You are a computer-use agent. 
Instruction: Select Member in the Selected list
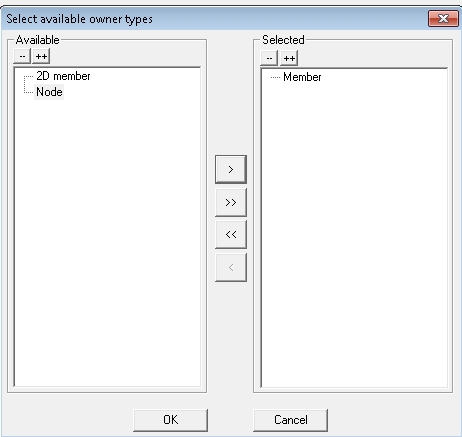tap(302, 77)
